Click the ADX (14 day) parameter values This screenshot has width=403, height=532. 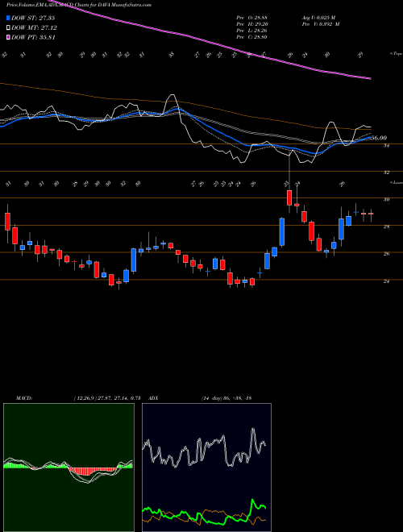coord(226,398)
